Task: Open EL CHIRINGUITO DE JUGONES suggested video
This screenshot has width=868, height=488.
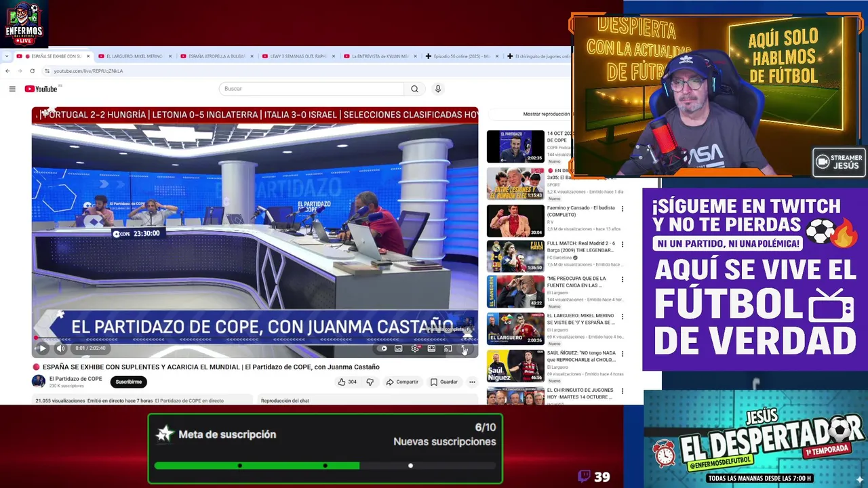Action: click(x=515, y=396)
